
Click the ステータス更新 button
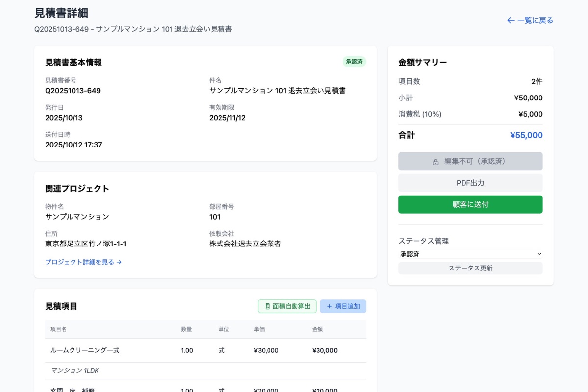[x=470, y=268]
